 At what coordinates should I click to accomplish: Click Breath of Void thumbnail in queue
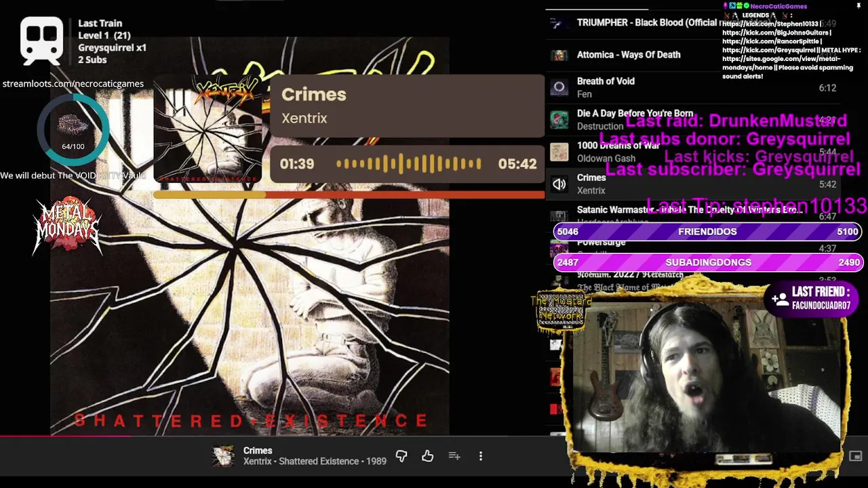559,87
